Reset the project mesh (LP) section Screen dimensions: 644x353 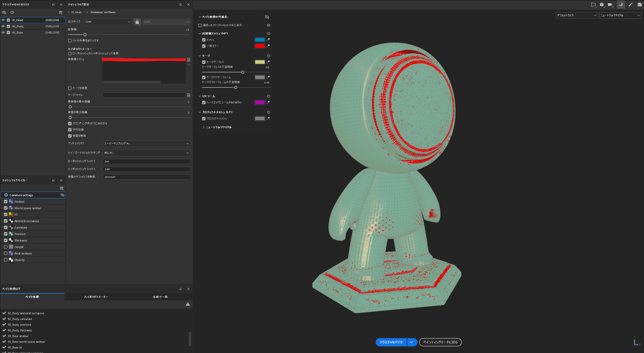pyautogui.click(x=268, y=112)
